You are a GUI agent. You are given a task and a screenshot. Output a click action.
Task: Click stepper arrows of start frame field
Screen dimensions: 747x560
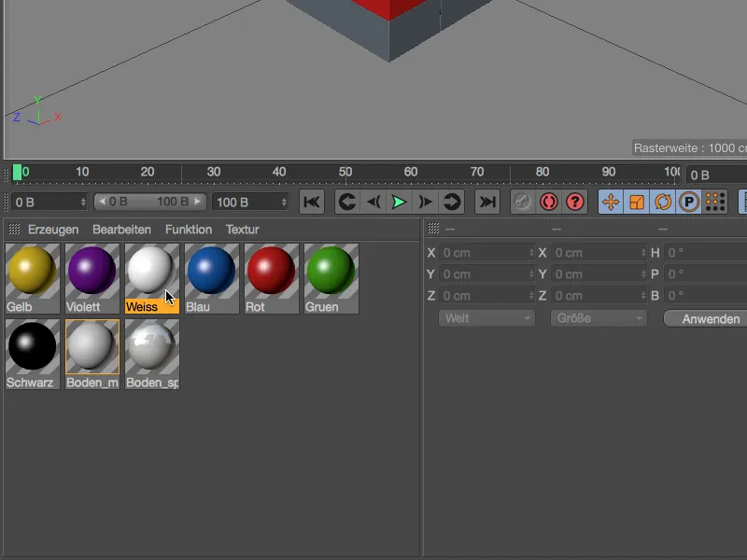point(83,203)
